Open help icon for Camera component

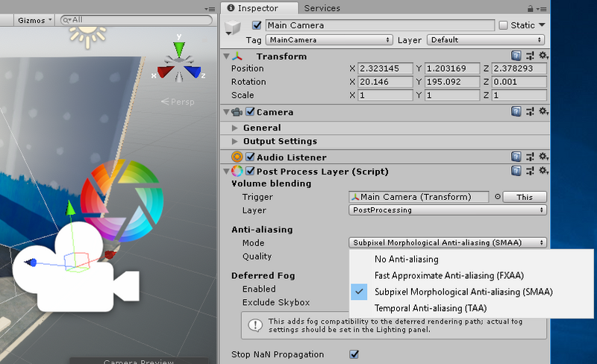[516, 112]
